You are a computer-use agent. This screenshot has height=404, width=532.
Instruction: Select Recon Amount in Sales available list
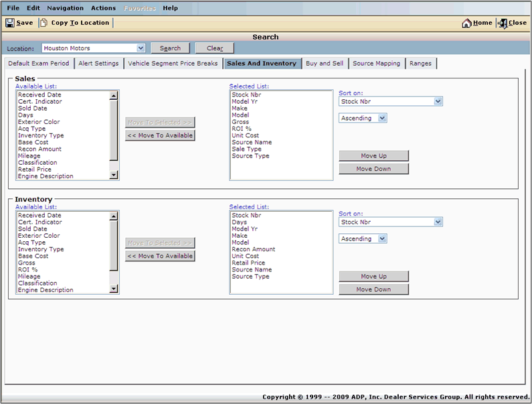point(39,149)
